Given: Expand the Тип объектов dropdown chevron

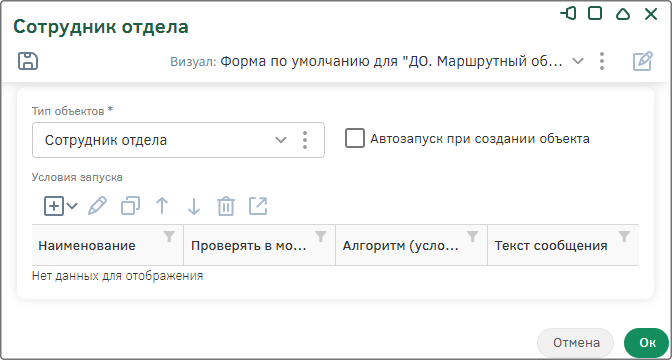Looking at the screenshot, I should (280, 140).
